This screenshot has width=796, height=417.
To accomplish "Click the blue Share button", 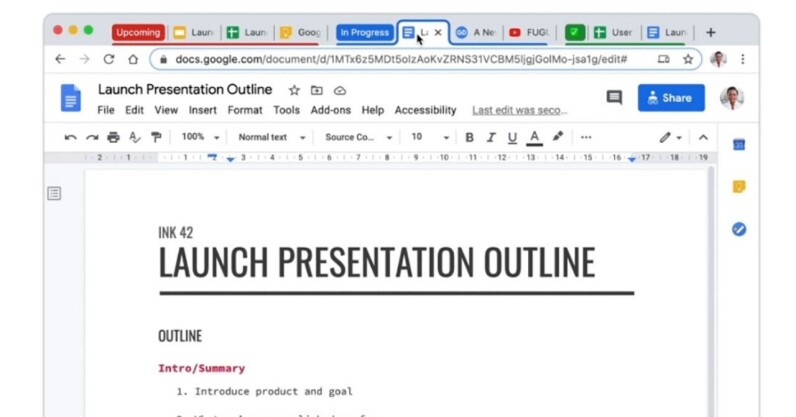I will (671, 98).
